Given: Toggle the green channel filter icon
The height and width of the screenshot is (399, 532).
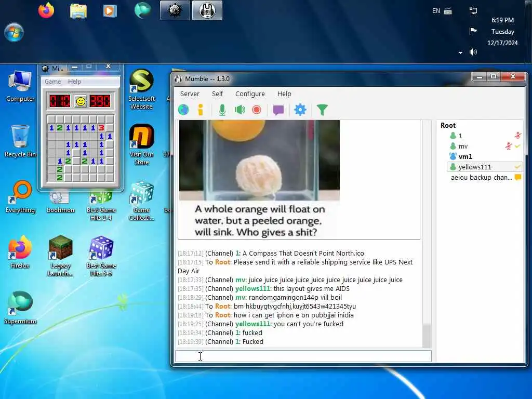Looking at the screenshot, I should pos(322,110).
